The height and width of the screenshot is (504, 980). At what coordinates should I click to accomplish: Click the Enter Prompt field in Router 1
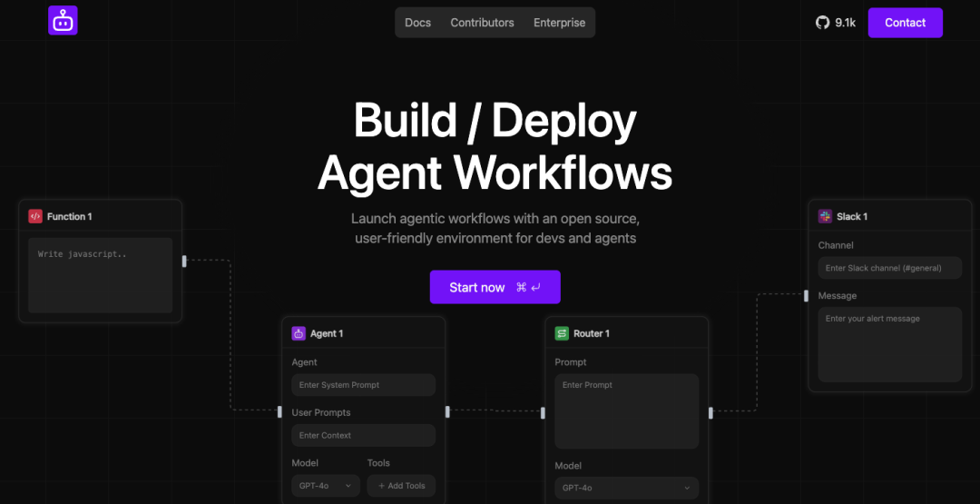627,411
